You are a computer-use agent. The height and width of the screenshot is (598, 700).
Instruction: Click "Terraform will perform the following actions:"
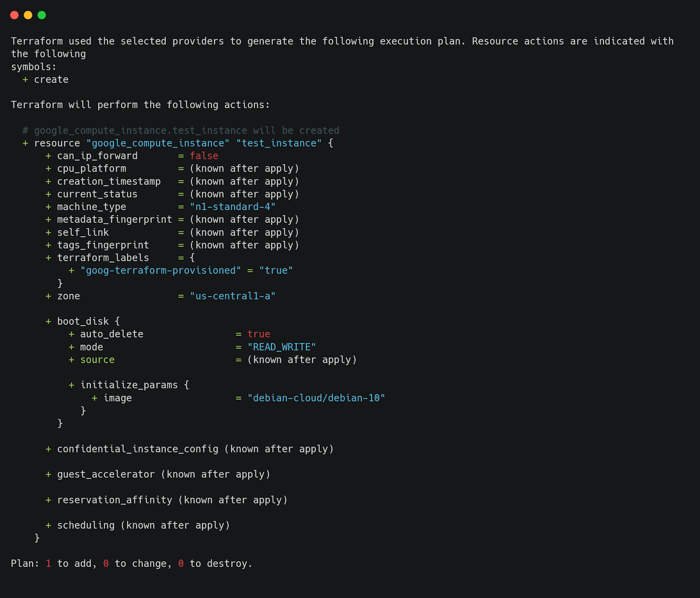(x=140, y=105)
